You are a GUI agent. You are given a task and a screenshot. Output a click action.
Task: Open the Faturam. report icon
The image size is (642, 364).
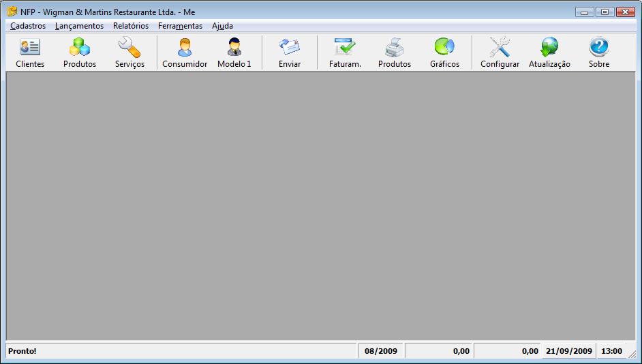345,47
